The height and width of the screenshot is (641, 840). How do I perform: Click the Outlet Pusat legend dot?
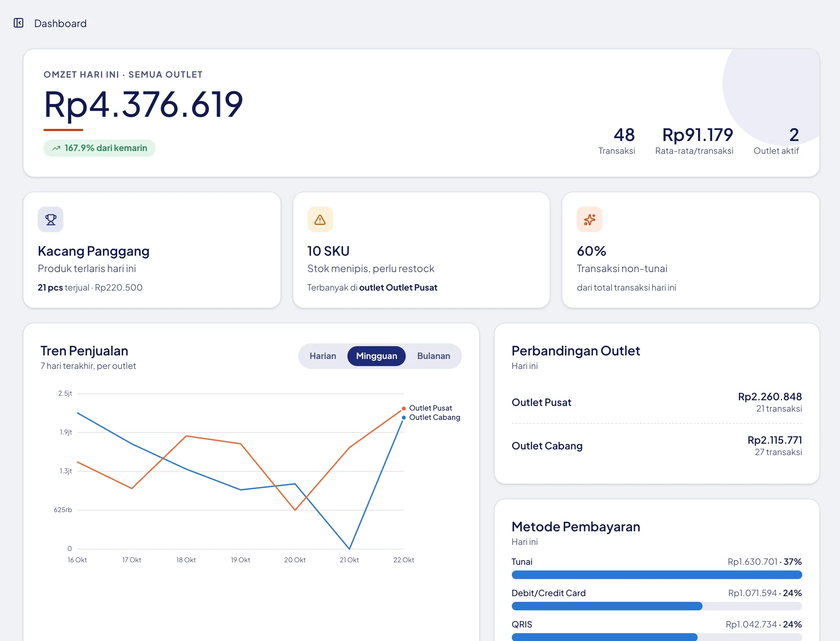[403, 408]
